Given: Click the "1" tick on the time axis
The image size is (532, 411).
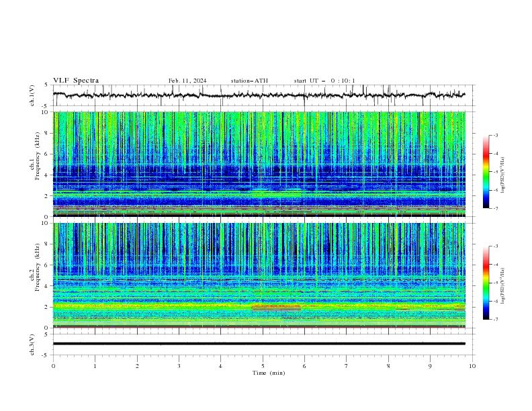Looking at the screenshot, I should point(95,366).
